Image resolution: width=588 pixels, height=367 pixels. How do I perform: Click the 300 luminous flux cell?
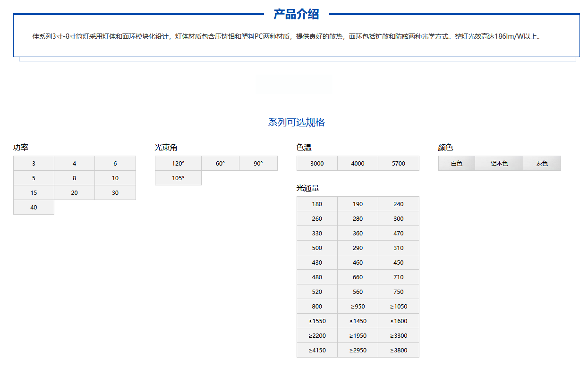(399, 218)
